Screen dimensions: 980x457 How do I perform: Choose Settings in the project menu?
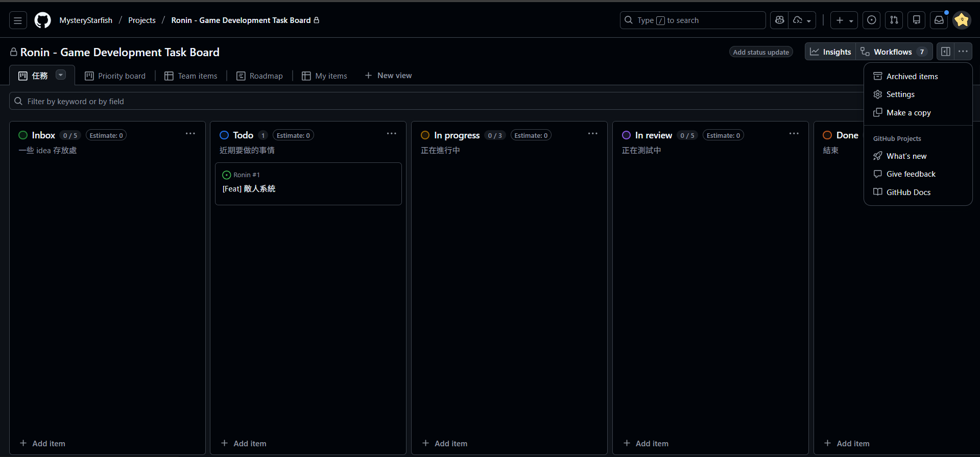click(900, 94)
